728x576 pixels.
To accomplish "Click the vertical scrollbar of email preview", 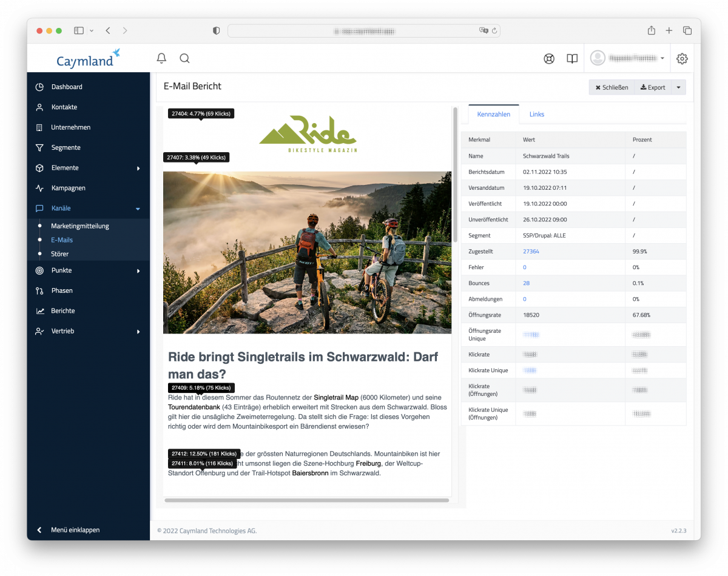I will point(455,176).
